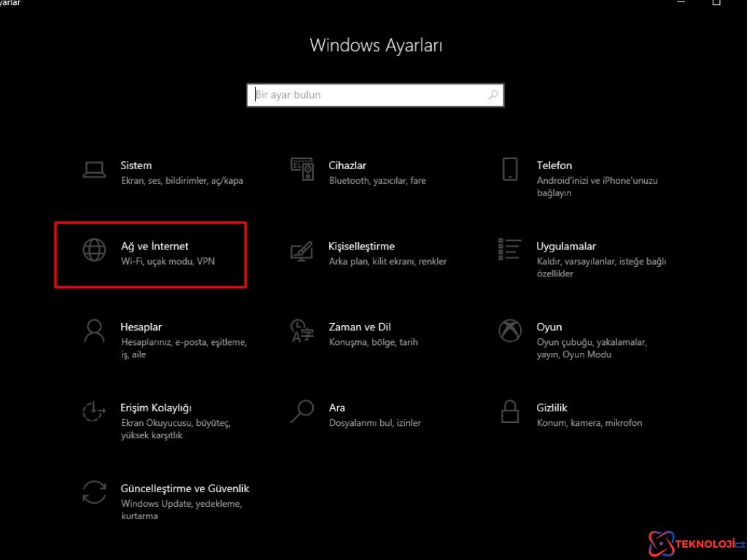Screen dimensions: 747x560
Task: Click the Gizlilik category label
Action: tap(551, 407)
